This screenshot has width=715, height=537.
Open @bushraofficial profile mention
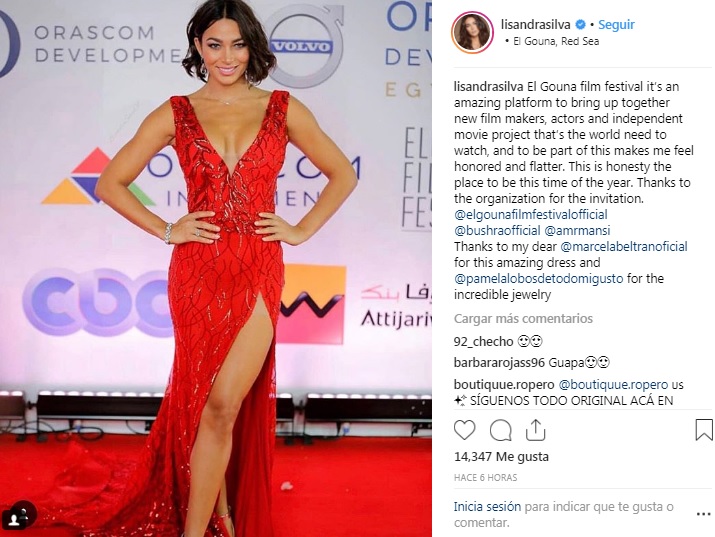click(x=497, y=231)
